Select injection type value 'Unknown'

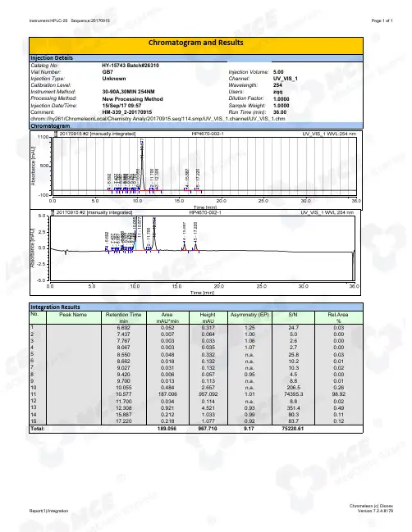pyautogui.click(x=114, y=79)
